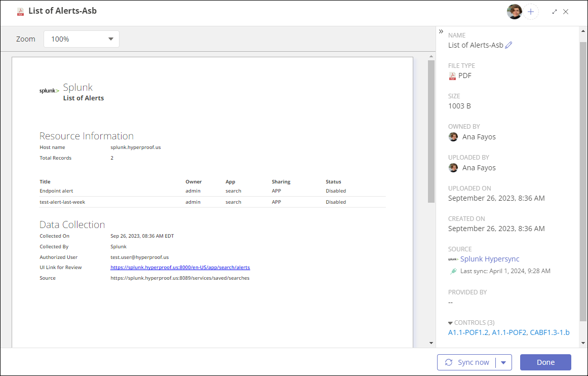Click the Total Records value '2'
Image resolution: width=588 pixels, height=376 pixels.
112,158
